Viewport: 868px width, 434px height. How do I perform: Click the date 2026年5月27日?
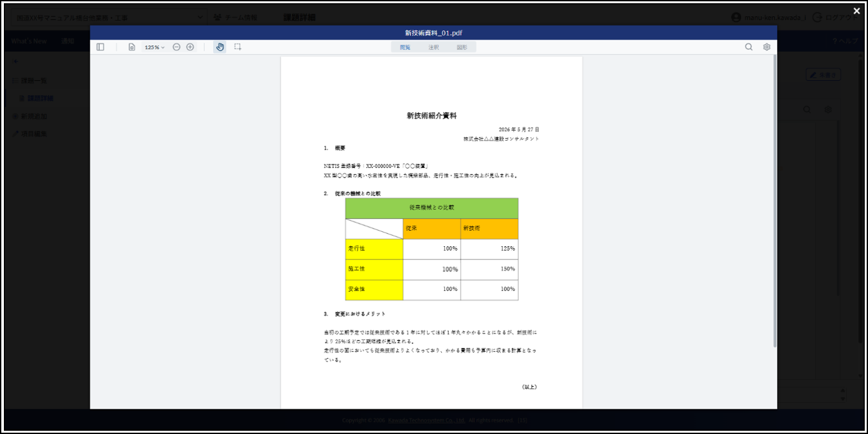pos(519,130)
